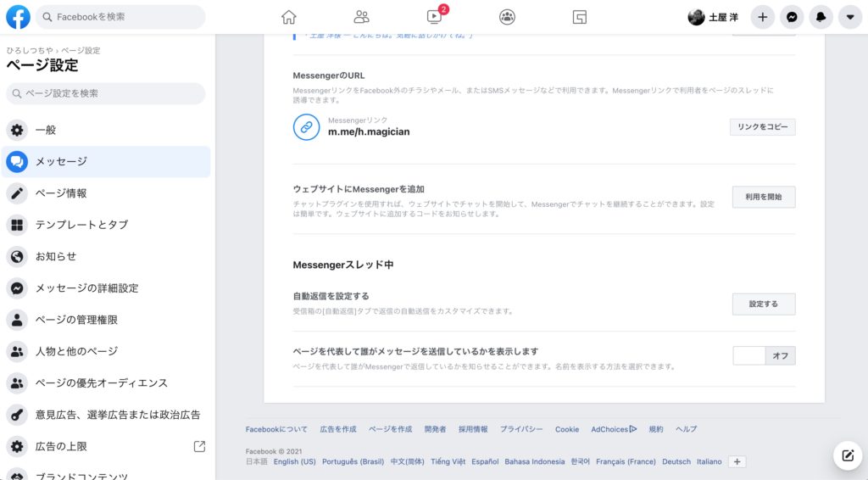The height and width of the screenshot is (480, 868).
Task: Open profile 土屋 洋
Action: [x=713, y=17]
